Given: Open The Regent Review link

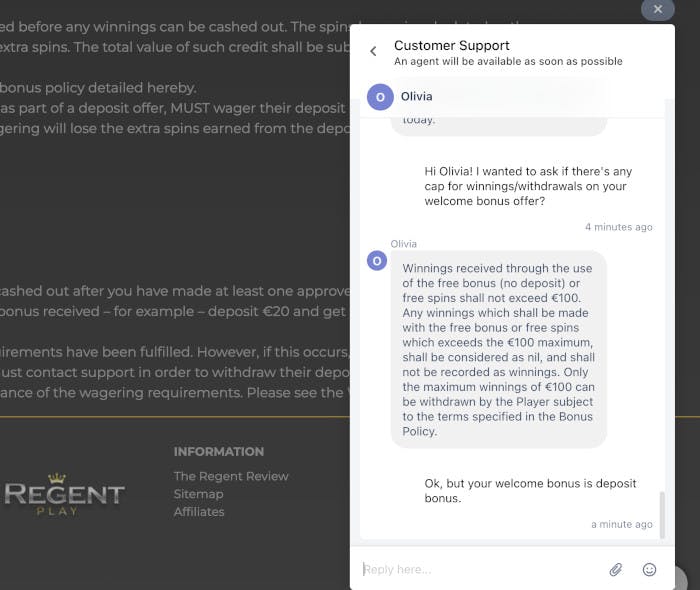Looking at the screenshot, I should click(231, 476).
